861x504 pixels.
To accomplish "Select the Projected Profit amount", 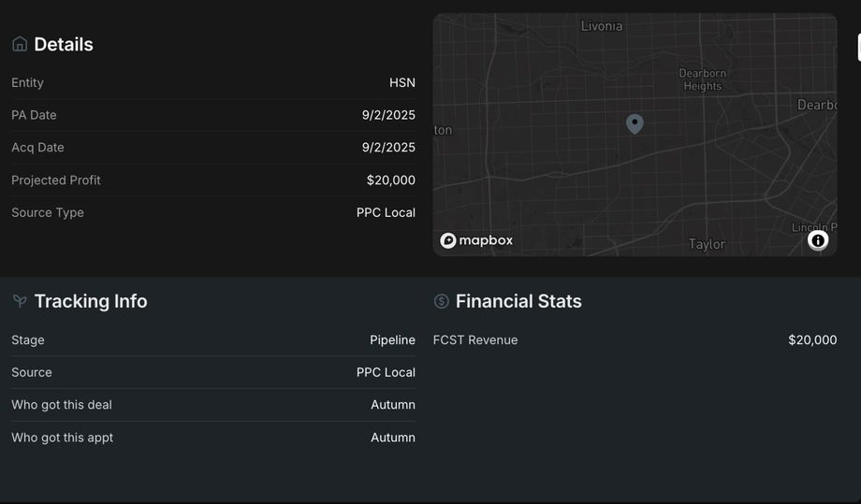I will (x=391, y=180).
